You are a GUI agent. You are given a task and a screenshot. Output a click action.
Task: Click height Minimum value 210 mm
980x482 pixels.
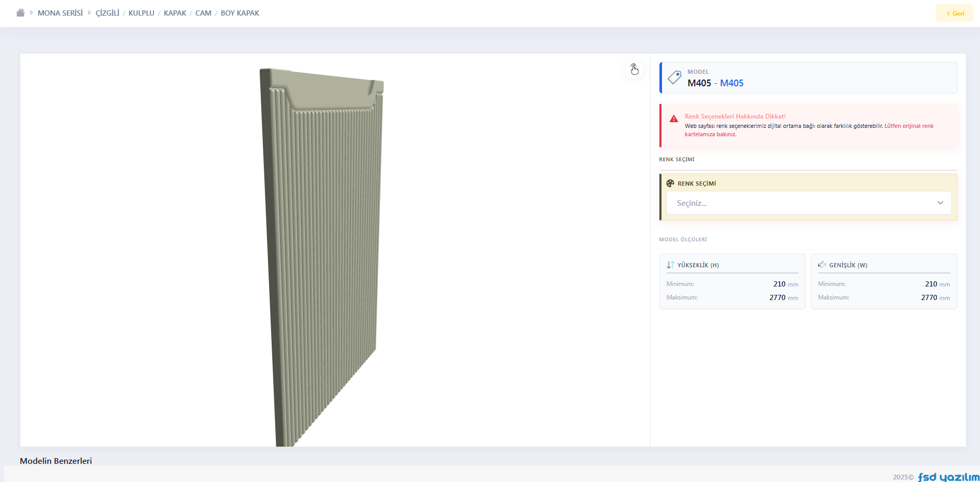[786, 284]
